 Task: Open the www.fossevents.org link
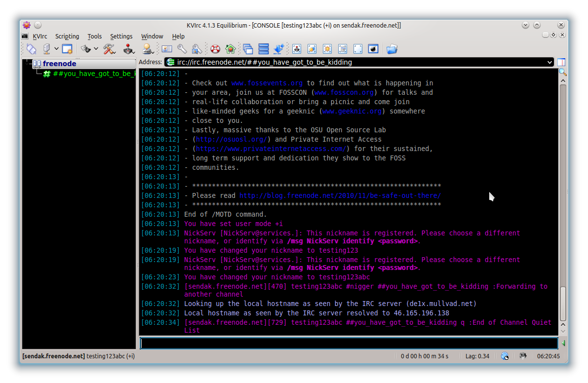point(267,83)
